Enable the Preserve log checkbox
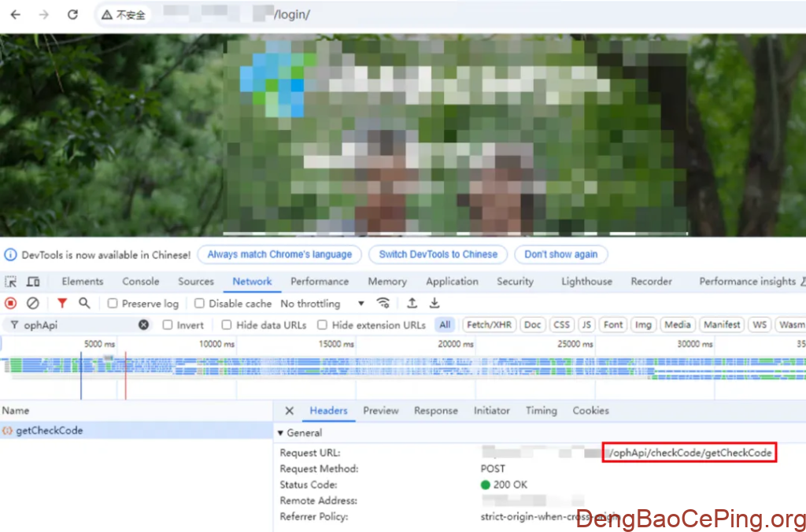This screenshot has height=532, width=806. click(113, 304)
